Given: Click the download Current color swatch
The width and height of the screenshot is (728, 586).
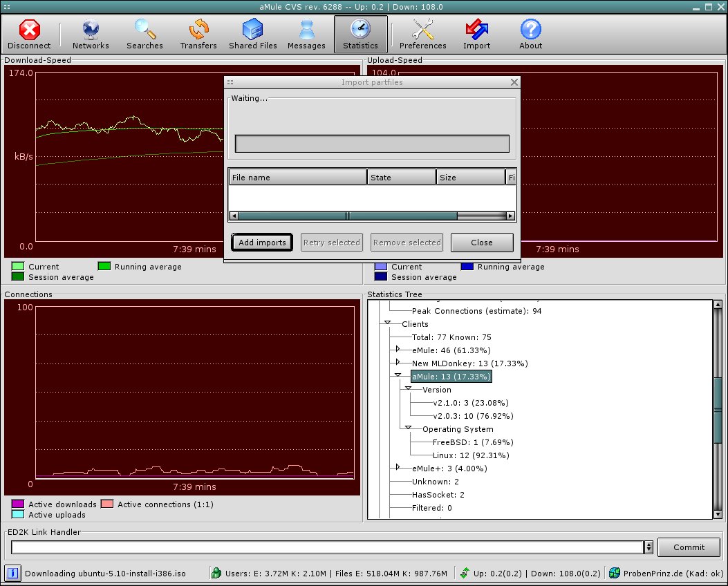Looking at the screenshot, I should click(18, 266).
